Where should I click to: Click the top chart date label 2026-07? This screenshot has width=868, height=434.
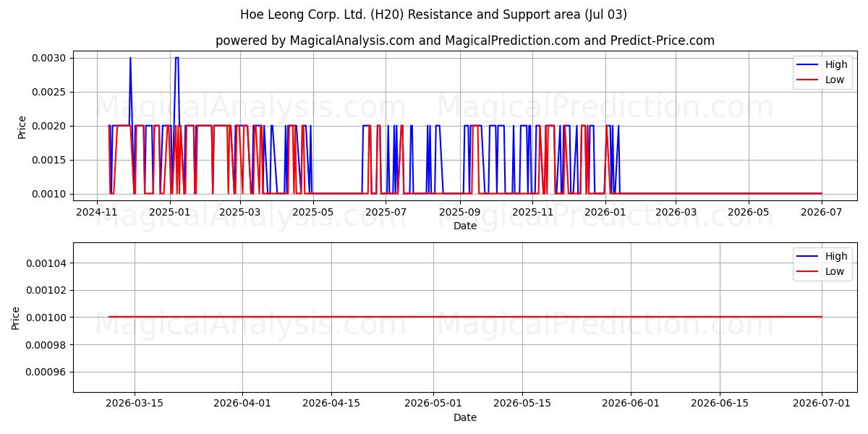point(822,212)
